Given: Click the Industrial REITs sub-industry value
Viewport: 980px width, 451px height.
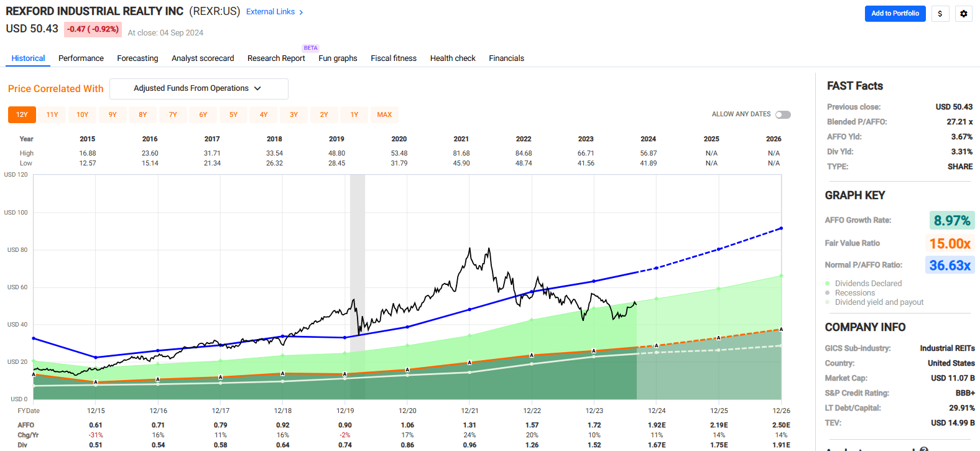Looking at the screenshot, I should [x=947, y=348].
